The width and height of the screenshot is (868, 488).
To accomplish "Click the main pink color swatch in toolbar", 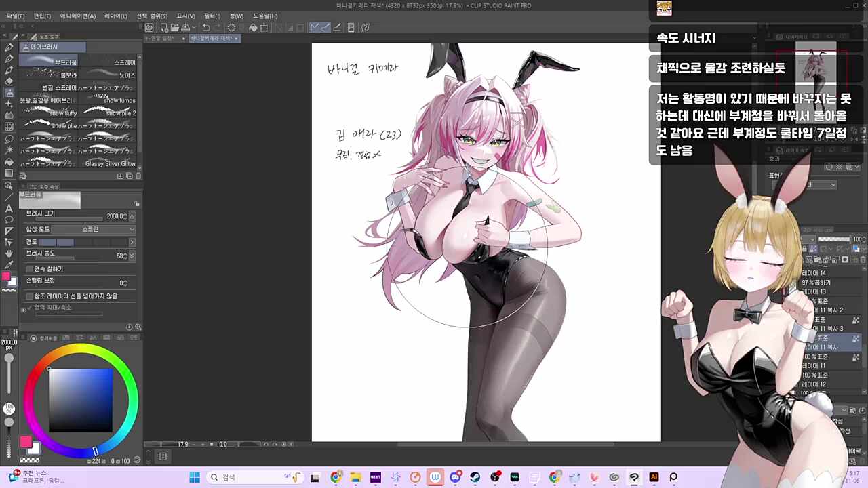I will pyautogui.click(x=6, y=277).
